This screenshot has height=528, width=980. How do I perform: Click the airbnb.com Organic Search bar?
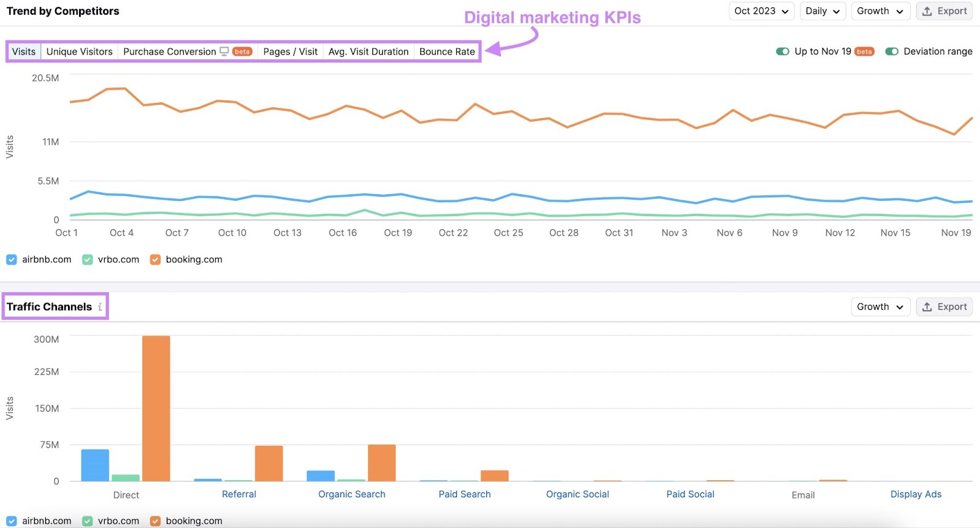click(320, 476)
